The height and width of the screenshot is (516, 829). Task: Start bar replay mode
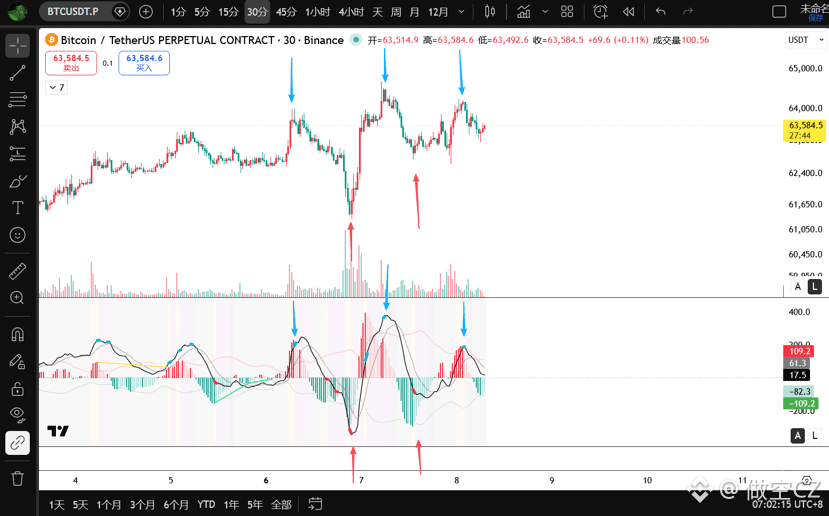point(628,12)
